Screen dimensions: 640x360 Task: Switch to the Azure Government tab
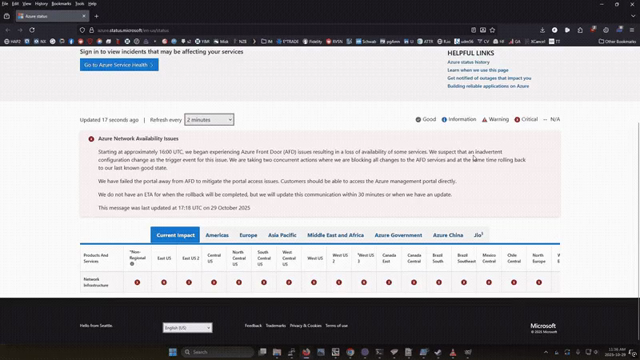(398, 235)
